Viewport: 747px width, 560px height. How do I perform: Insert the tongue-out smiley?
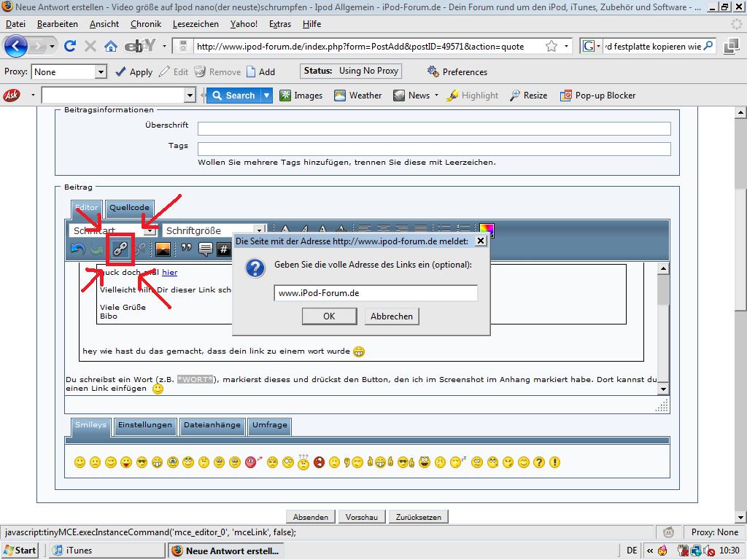pyautogui.click(x=125, y=462)
